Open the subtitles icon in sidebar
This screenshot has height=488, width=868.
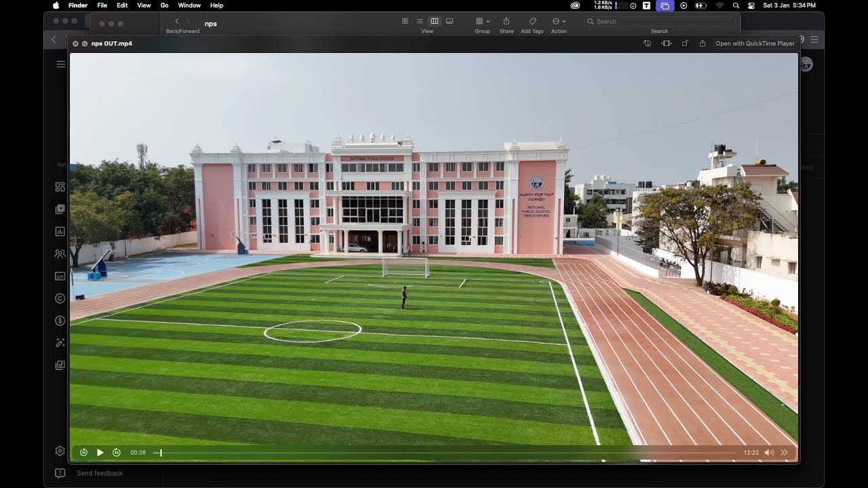(60, 276)
